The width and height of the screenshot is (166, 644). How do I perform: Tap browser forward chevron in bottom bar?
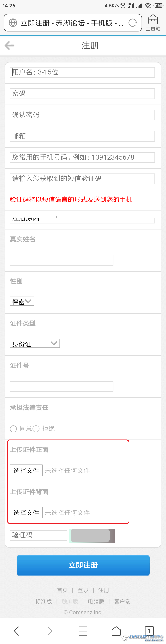(50, 631)
